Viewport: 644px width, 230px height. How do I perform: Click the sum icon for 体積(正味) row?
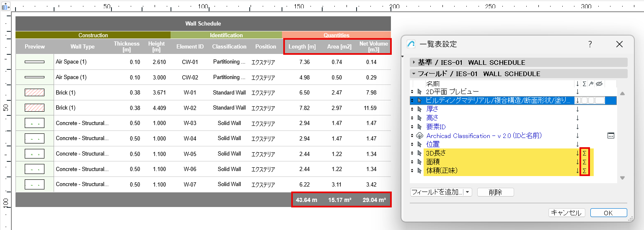coord(585,171)
